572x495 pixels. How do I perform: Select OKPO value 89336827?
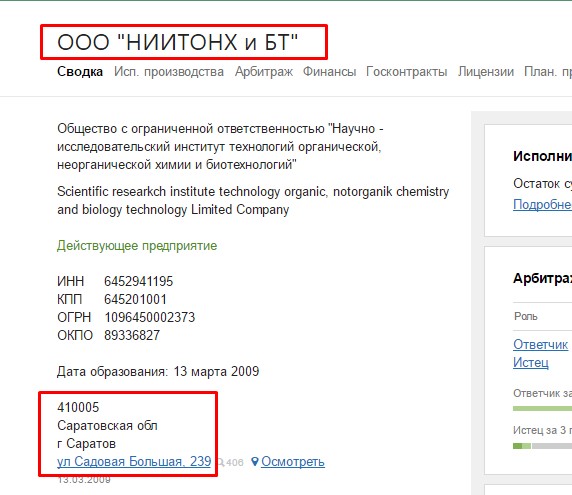[132, 335]
